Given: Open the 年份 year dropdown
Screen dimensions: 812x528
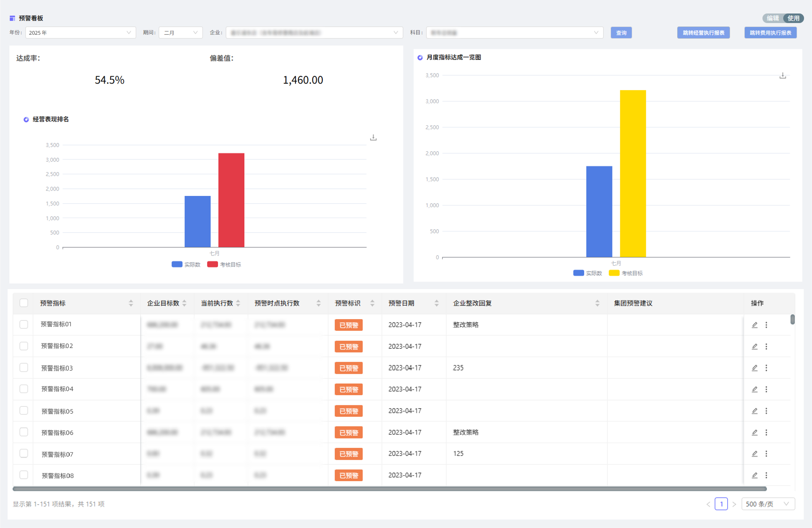Looking at the screenshot, I should pos(80,33).
